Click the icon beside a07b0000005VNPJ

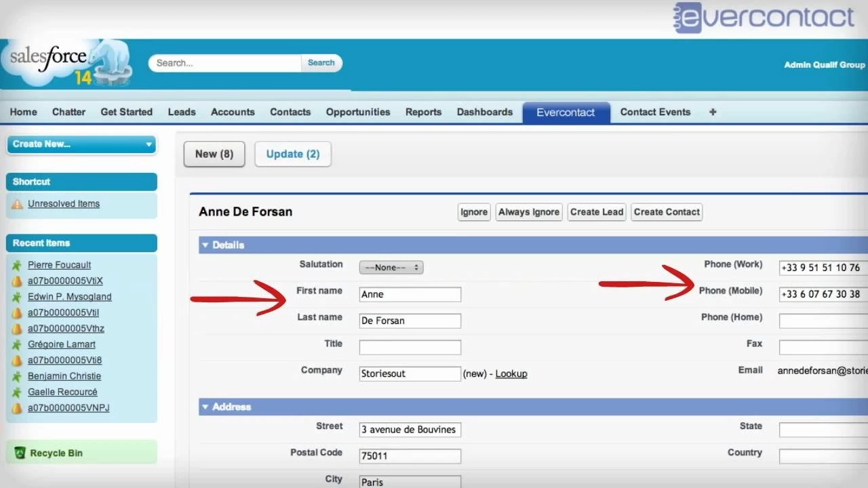[x=17, y=408]
